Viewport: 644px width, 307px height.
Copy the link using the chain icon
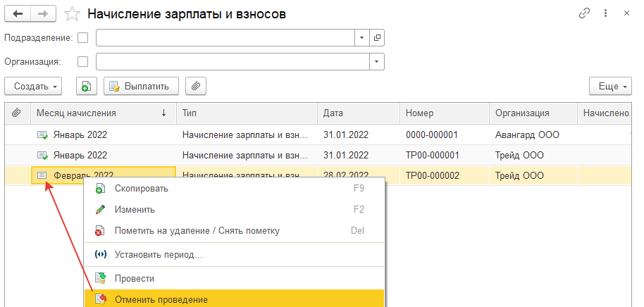click(x=584, y=13)
